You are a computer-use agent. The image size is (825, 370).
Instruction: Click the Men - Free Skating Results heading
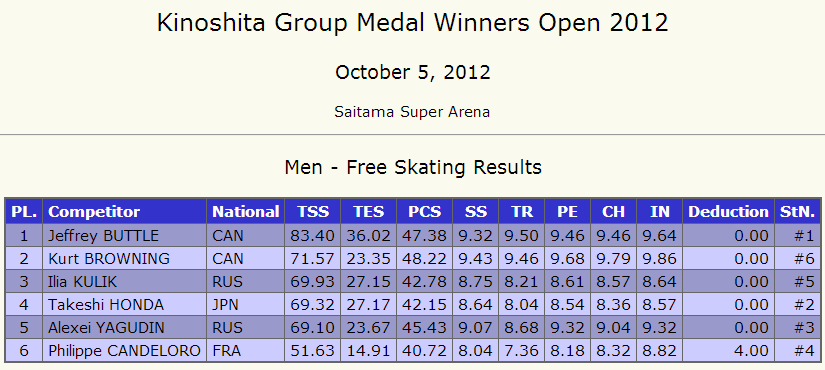(x=413, y=167)
